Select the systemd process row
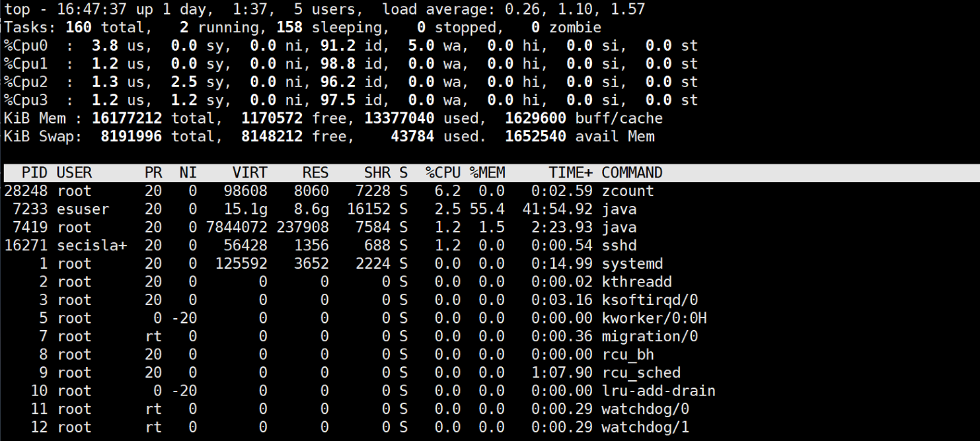This screenshot has width=980, height=441. (x=330, y=263)
